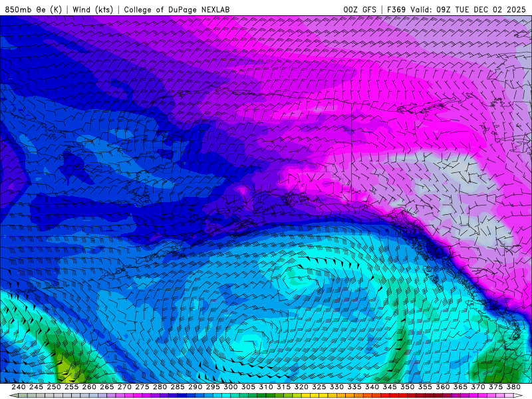The width and height of the screenshot is (532, 399).
Task: Select the 340 value on the color scale
Action: tap(372, 387)
